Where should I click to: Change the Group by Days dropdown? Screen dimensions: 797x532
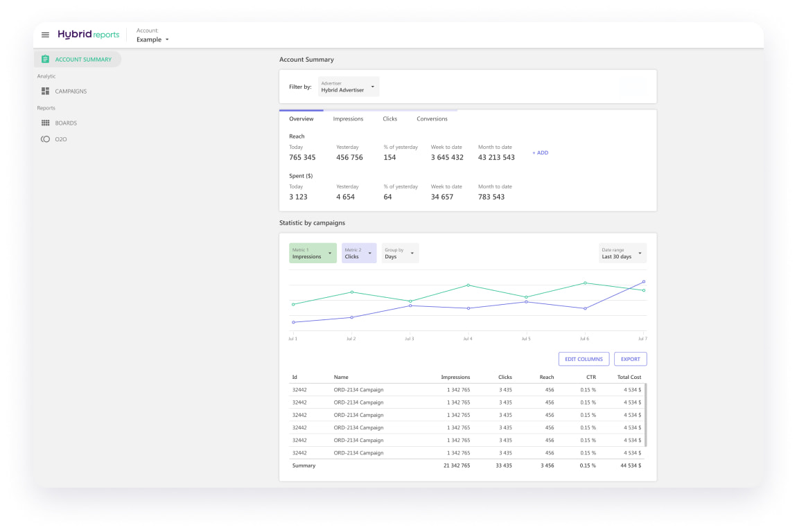point(400,253)
